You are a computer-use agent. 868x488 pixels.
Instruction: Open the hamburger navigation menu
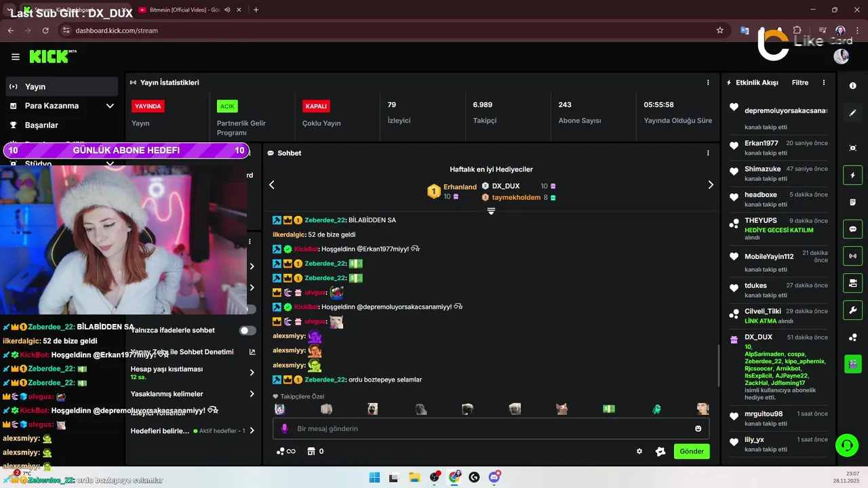click(x=16, y=57)
